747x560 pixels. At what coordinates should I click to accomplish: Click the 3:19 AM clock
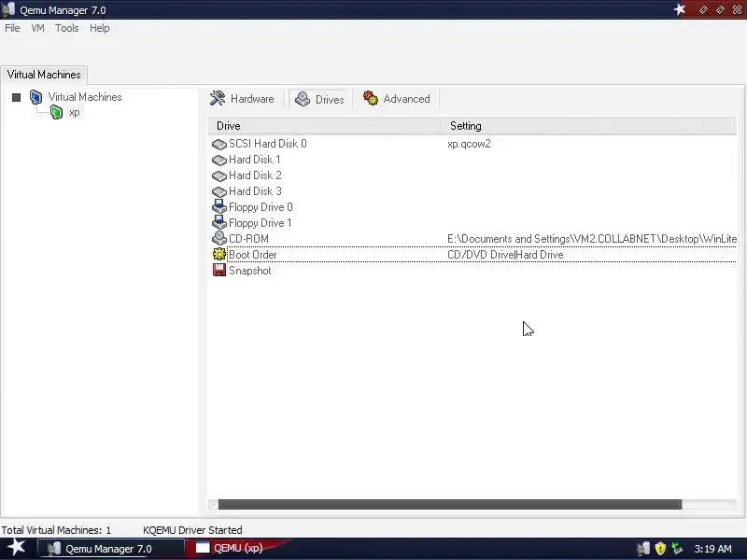click(712, 549)
